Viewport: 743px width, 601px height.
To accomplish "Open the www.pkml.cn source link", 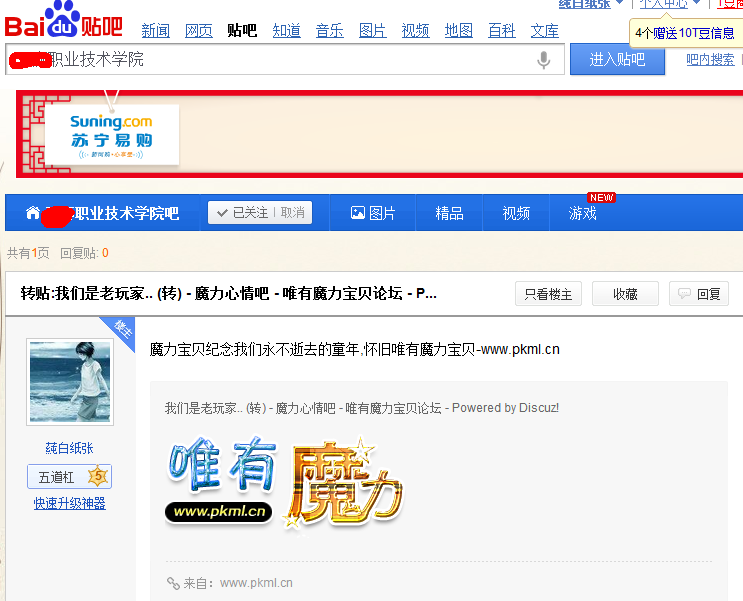I will [x=256, y=583].
